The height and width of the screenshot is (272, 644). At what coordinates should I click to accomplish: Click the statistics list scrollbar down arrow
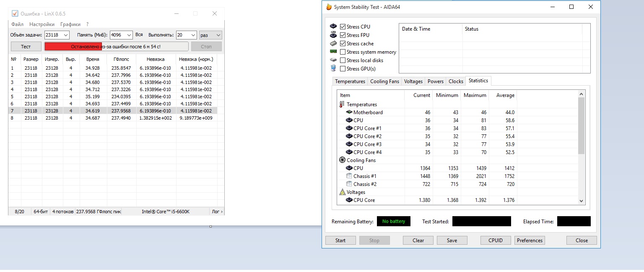(x=581, y=201)
